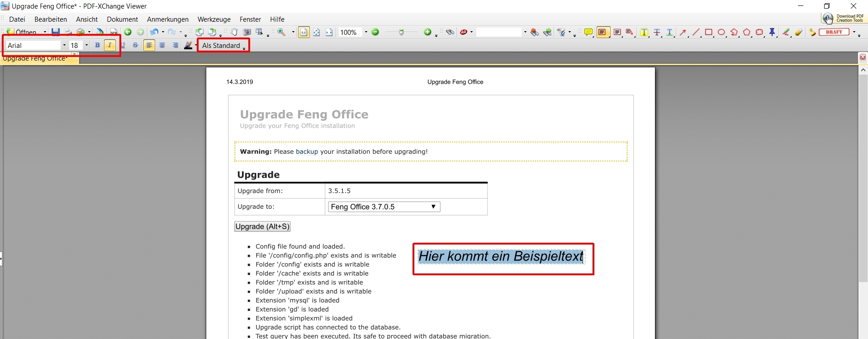868x339 pixels.
Task: Toggle Fit Page view
Action: tap(317, 32)
